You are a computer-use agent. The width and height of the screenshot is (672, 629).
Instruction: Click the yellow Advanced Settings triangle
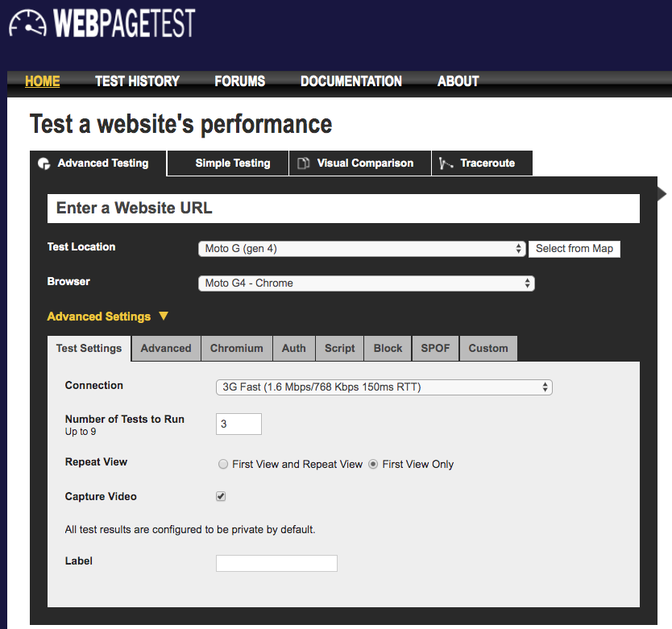pyautogui.click(x=164, y=317)
